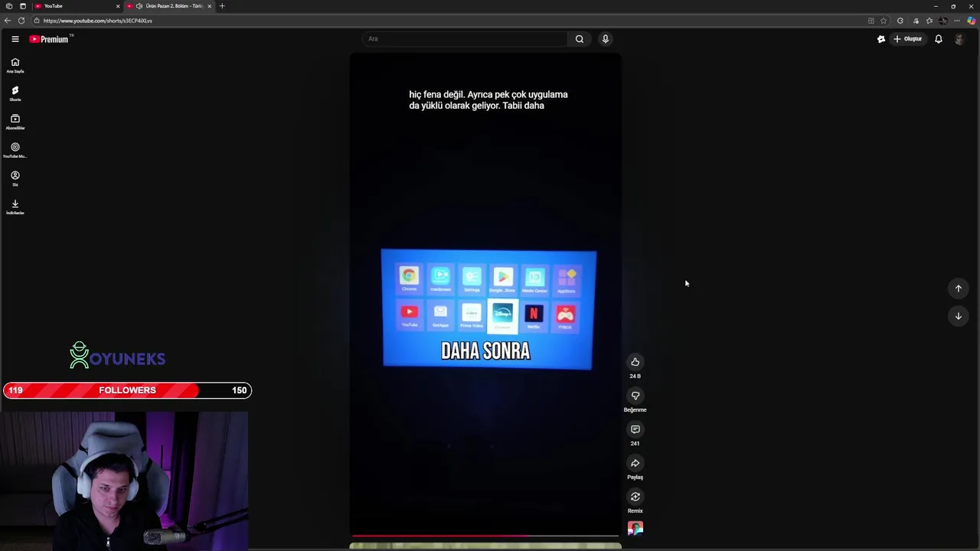Screen dimensions: 980x551
Task: Start voice search with the microphone
Action: pyautogui.click(x=605, y=39)
